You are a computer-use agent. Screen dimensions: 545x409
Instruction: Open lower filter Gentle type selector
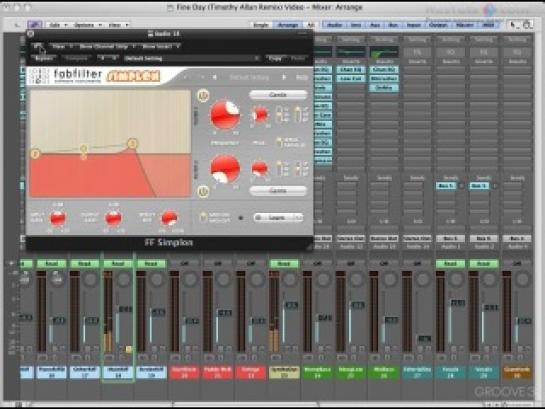point(278,190)
